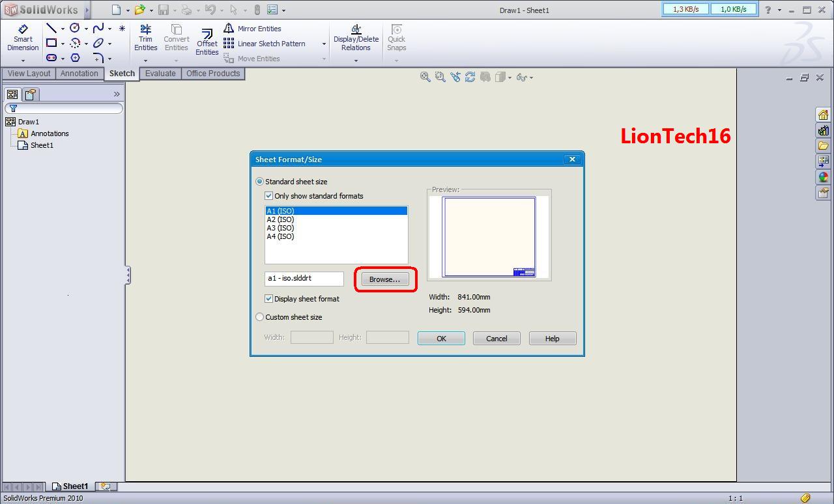Click Cancel in Sheet Format dialog
Screen dimensions: 834x504
496,339
